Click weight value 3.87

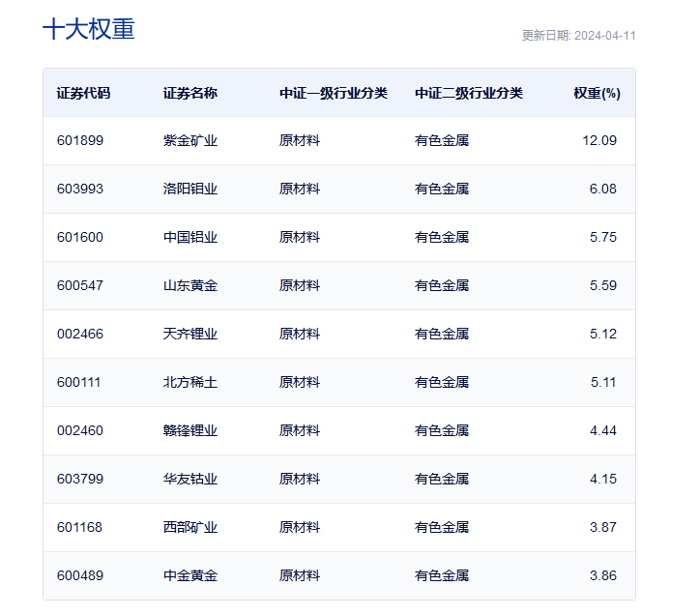(x=602, y=527)
